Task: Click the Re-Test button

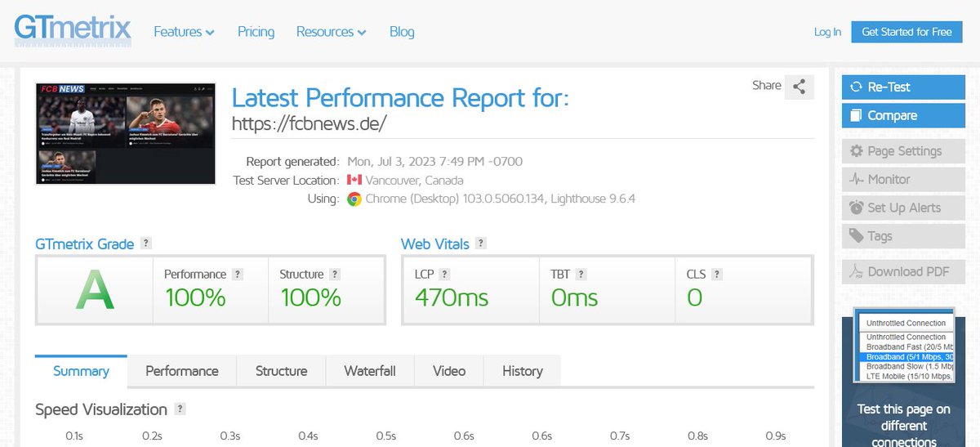Action: coord(903,87)
